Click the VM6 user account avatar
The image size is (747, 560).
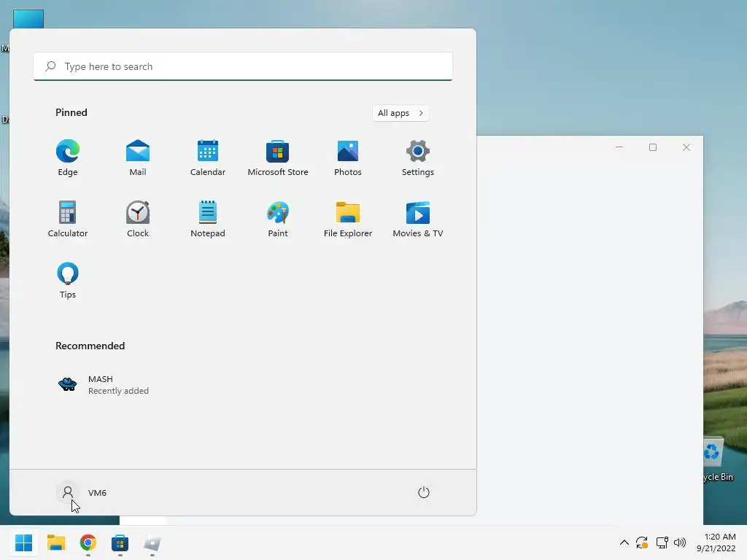coord(68,492)
